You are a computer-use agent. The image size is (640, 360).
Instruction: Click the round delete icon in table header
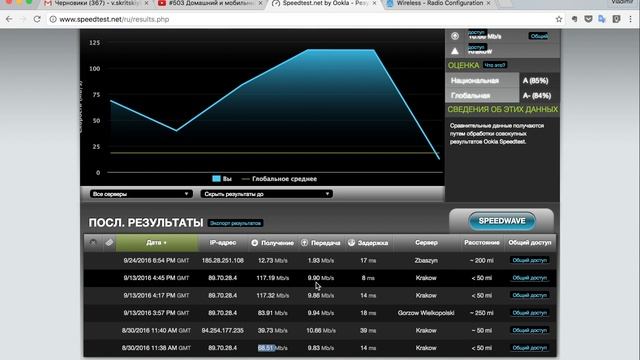click(x=93, y=242)
